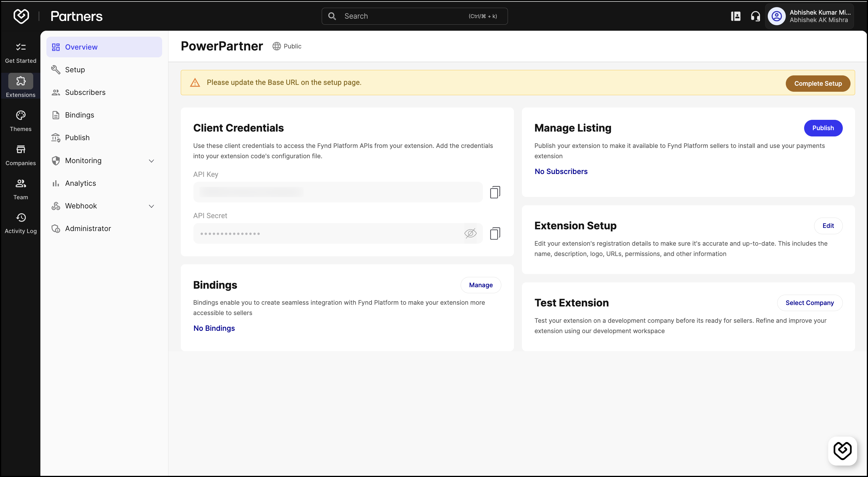Copy the API Secret value

pos(495,233)
